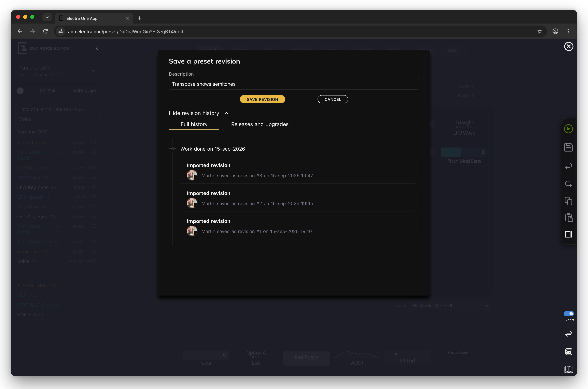Click the Pitch Mod Sens slider control

pyautogui.click(x=464, y=152)
